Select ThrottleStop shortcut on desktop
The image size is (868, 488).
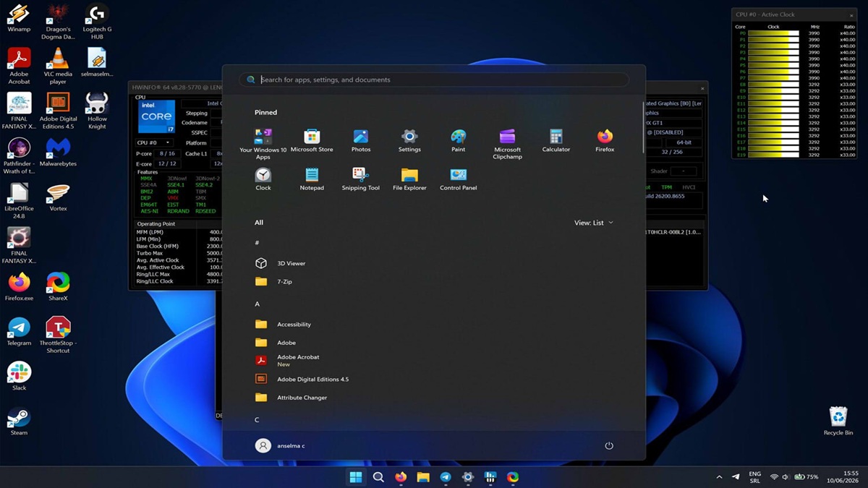pos(58,335)
